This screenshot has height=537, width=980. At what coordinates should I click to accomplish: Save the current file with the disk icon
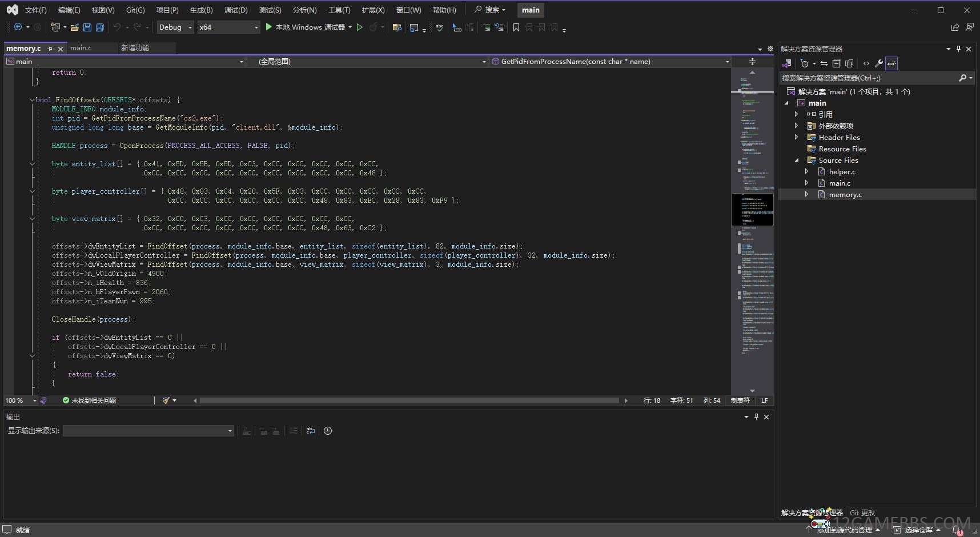(87, 27)
